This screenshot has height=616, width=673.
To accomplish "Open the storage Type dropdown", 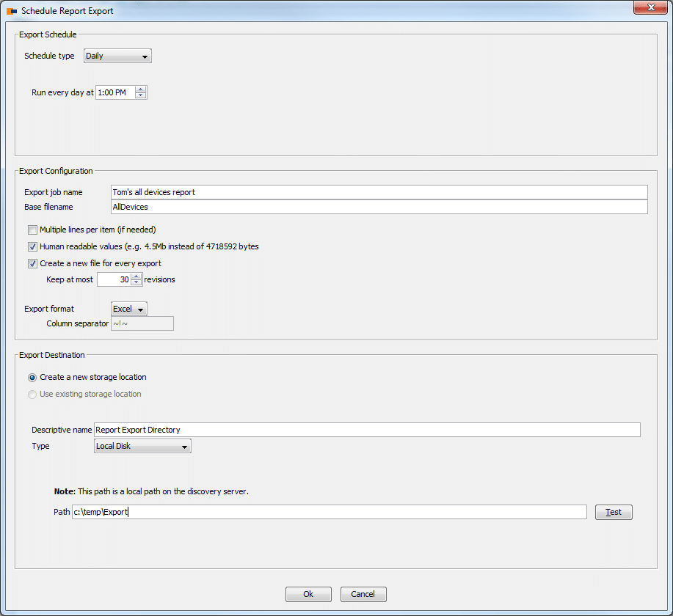I will [142, 446].
